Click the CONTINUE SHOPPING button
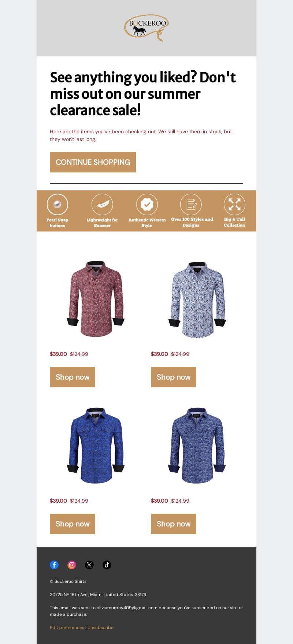The height and width of the screenshot is (644, 293). tap(93, 162)
